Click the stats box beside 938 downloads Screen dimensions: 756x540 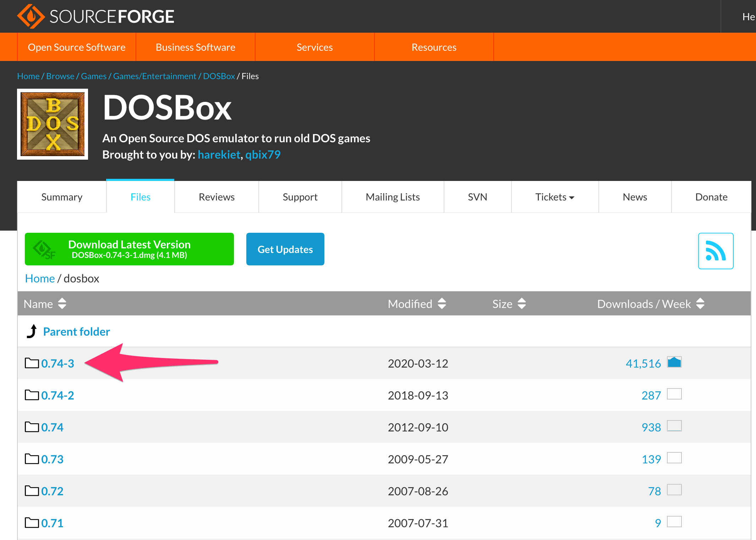[674, 426]
